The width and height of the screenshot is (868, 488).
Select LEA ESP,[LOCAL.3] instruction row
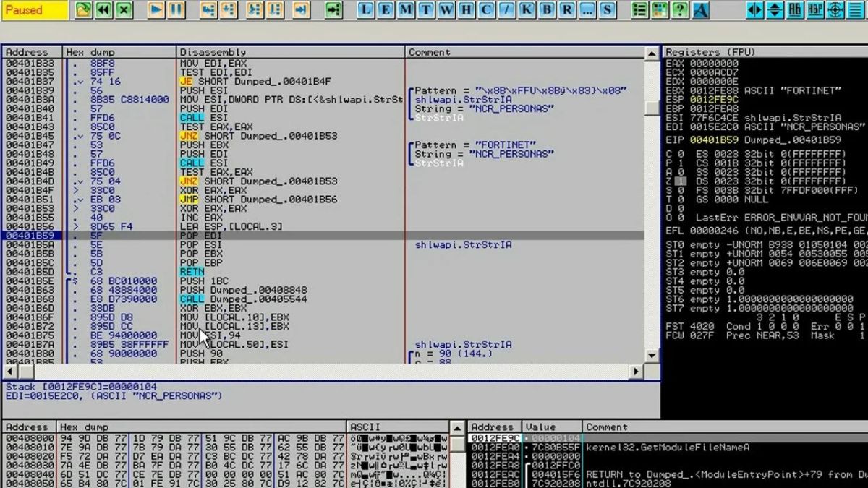coord(323,226)
